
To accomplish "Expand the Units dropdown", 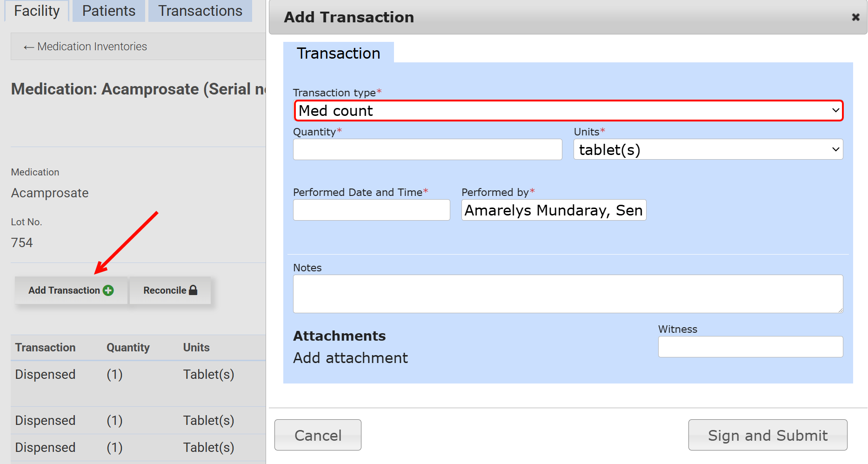I will [708, 150].
